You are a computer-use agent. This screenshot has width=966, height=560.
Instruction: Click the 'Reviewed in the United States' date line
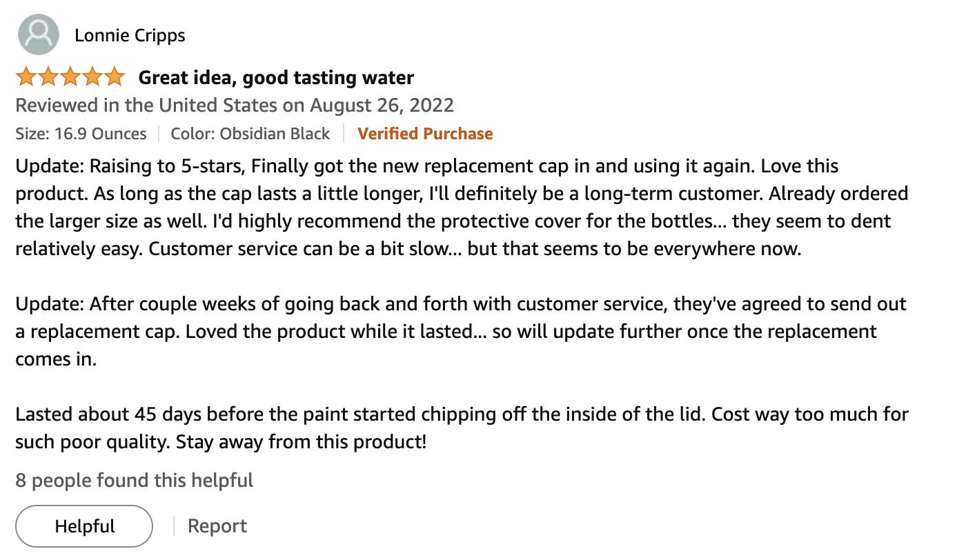tap(235, 106)
